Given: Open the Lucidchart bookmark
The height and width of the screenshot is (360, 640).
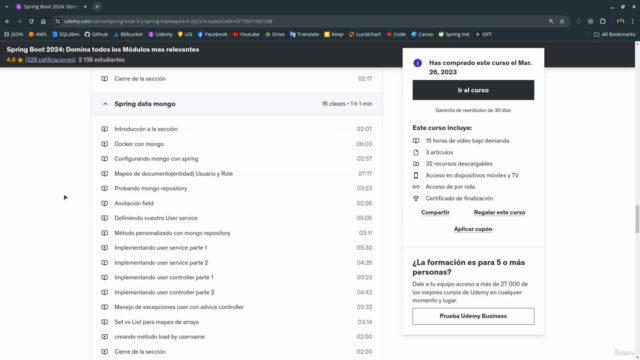Looking at the screenshot, I should 365,34.
